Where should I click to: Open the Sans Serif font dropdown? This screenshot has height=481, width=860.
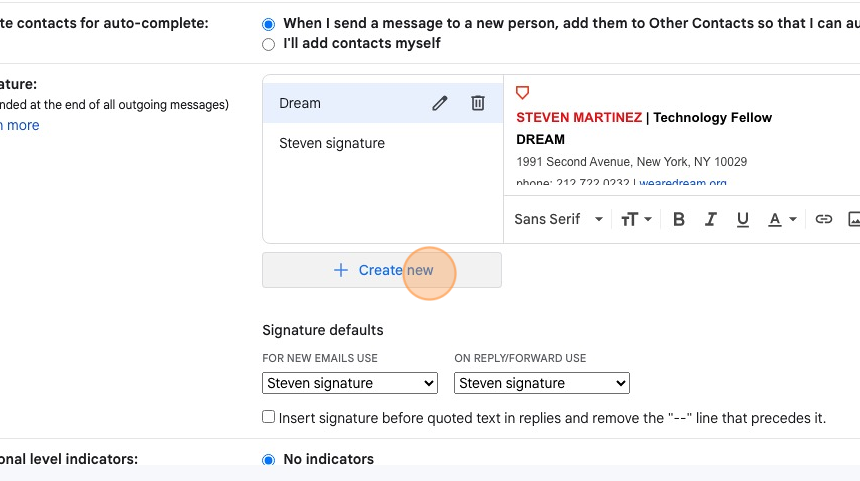coord(558,219)
